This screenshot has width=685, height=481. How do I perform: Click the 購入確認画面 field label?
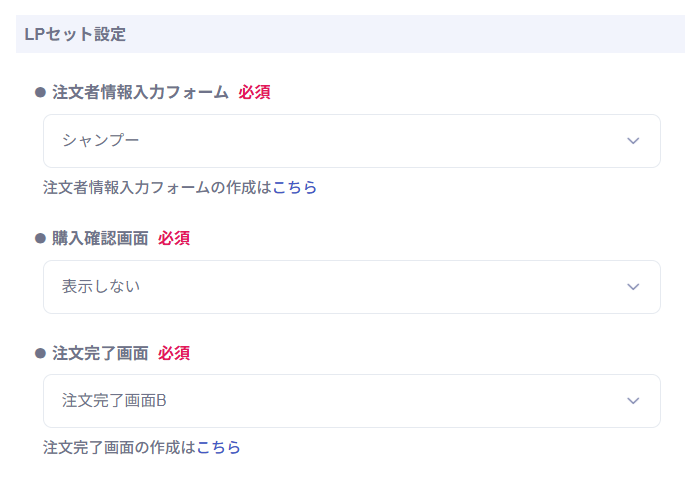(100, 238)
